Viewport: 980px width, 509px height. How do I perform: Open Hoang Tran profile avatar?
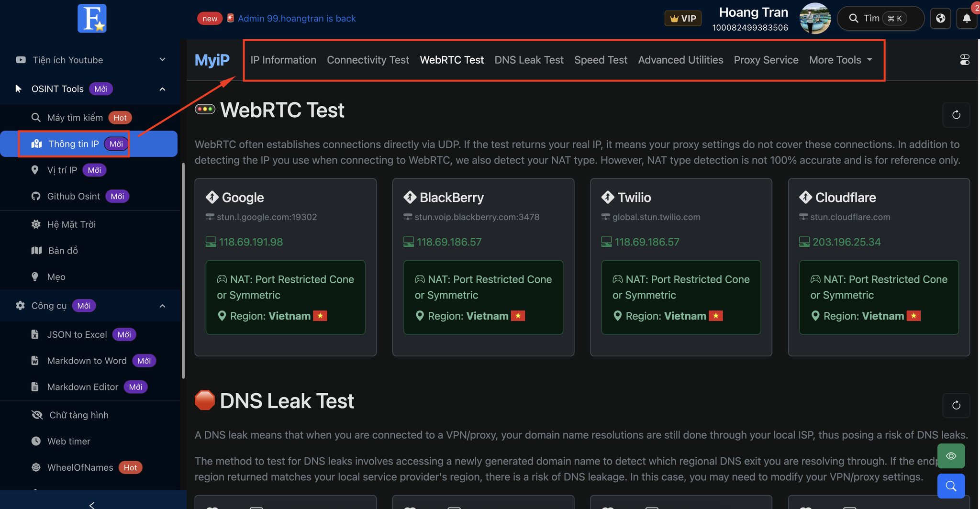click(x=815, y=18)
